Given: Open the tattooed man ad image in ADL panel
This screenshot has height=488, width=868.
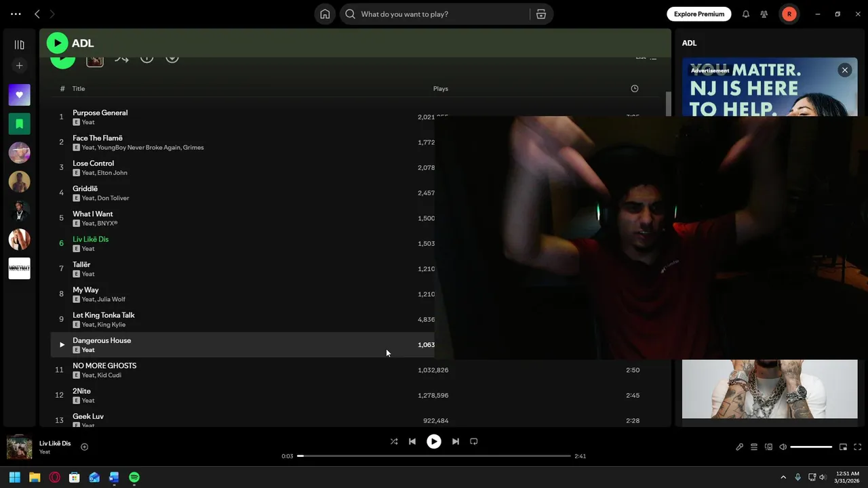Looking at the screenshot, I should 770,389.
